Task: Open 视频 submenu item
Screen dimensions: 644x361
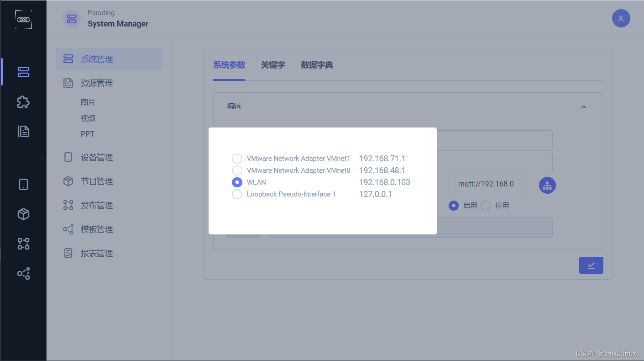Action: click(88, 118)
